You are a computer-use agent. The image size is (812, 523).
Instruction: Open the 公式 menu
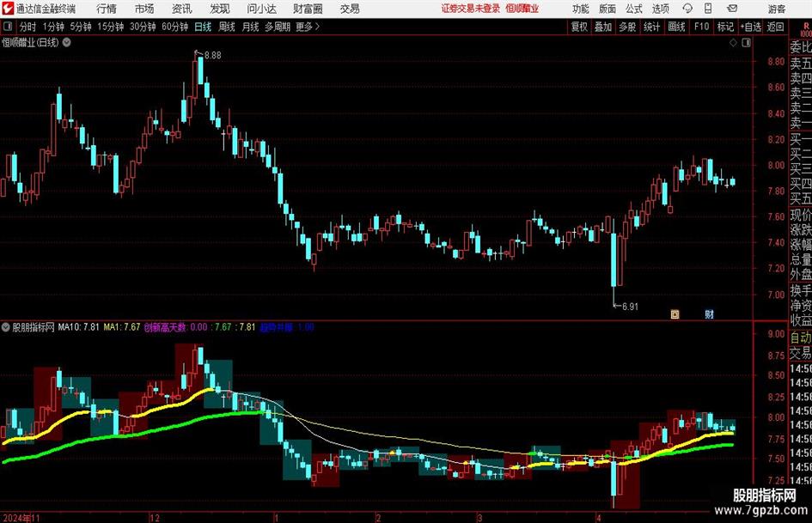click(x=633, y=9)
